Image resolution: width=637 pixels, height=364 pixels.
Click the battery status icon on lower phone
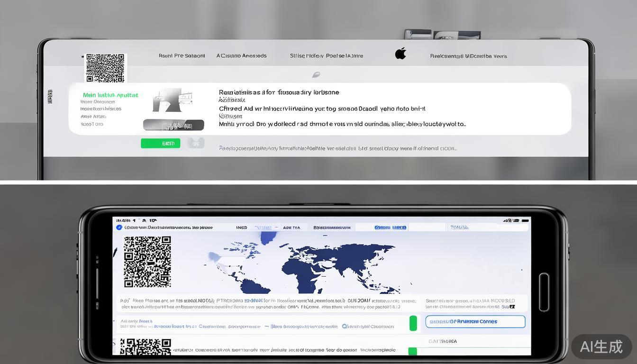click(x=524, y=221)
